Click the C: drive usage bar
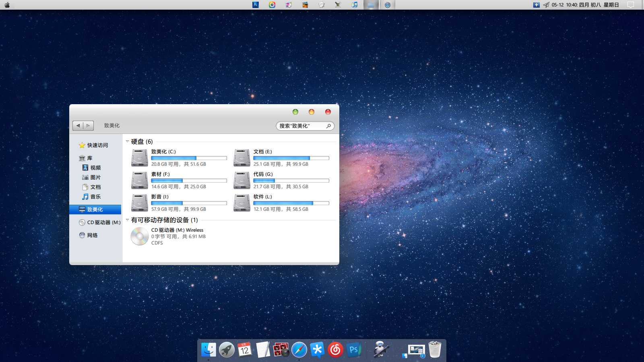Screen dimensions: 644x362 [x=189, y=158]
